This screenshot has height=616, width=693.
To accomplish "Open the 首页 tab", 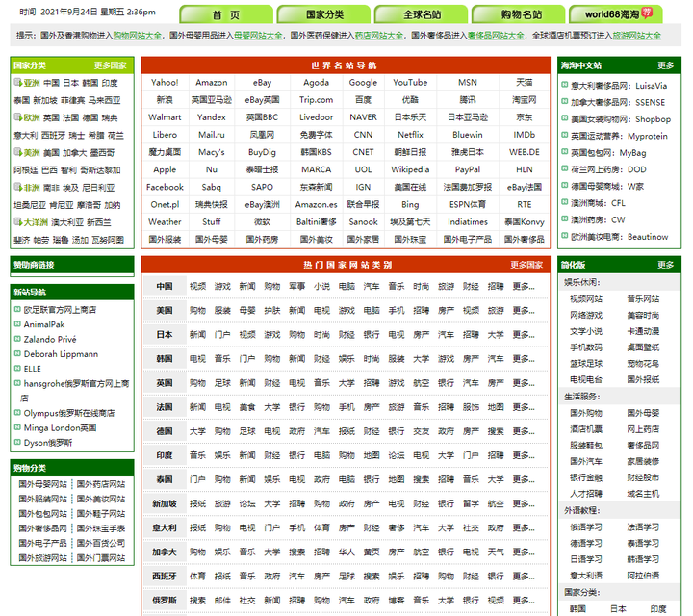I will 226,14.
